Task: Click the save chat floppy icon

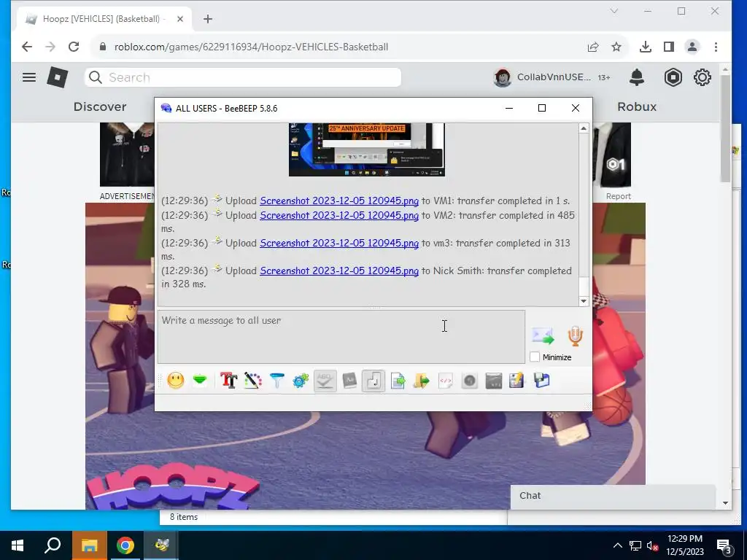Action: pyautogui.click(x=542, y=381)
